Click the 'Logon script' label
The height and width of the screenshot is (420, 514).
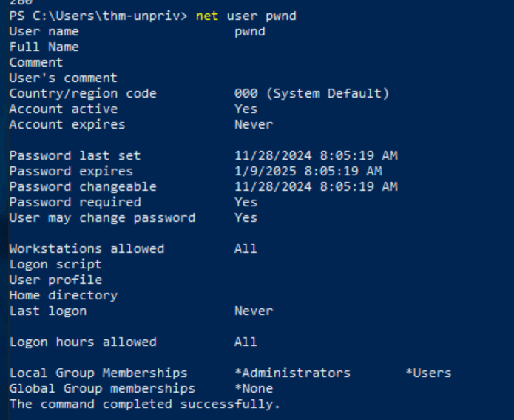pos(55,265)
